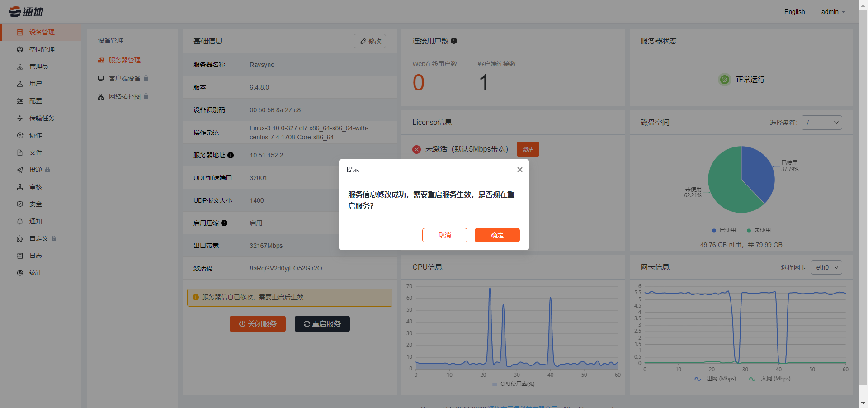The width and height of the screenshot is (868, 408).
Task: Confirm restart with the 确定 button
Action: coord(497,235)
